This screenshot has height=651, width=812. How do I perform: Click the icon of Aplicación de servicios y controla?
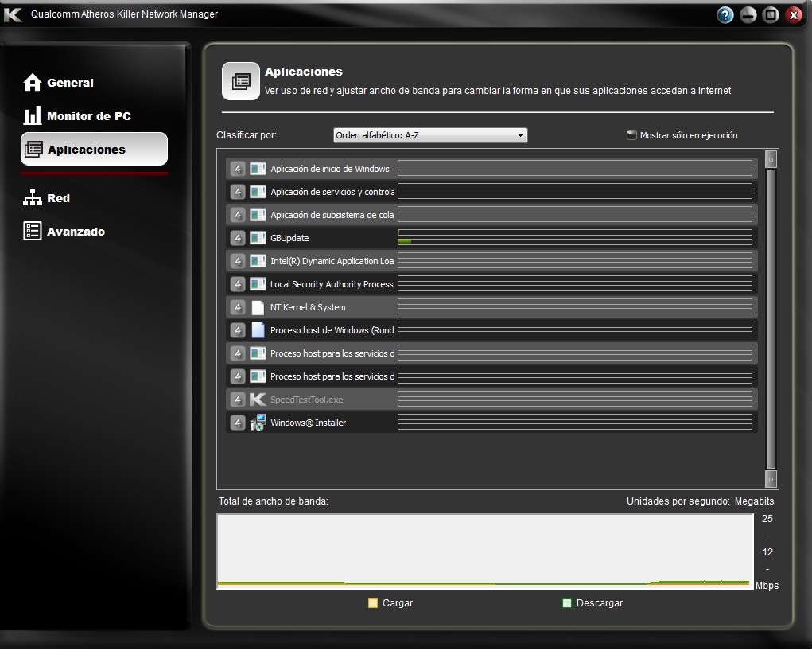(x=258, y=192)
